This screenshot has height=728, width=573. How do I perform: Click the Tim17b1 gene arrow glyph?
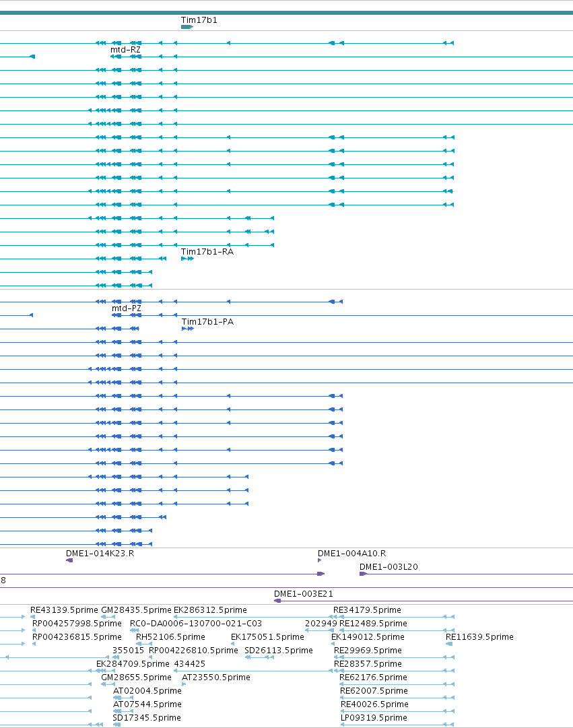coord(187,27)
